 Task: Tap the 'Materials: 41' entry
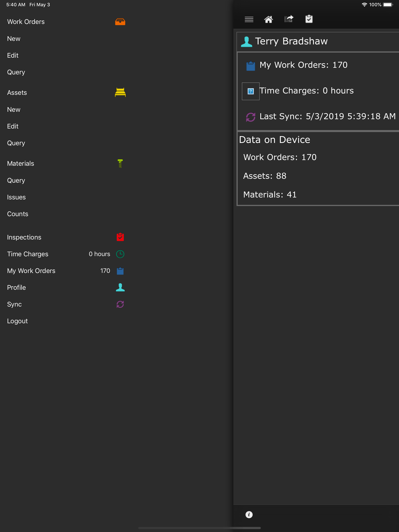270,195
